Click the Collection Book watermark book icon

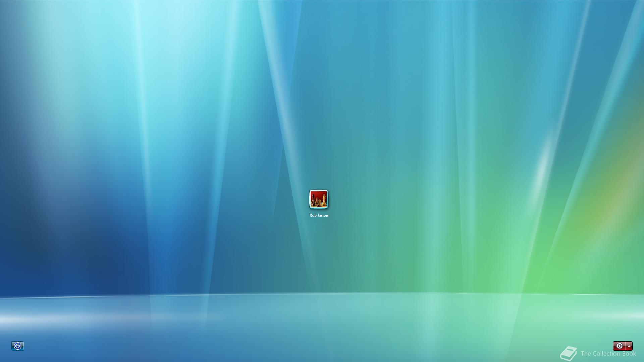click(569, 353)
